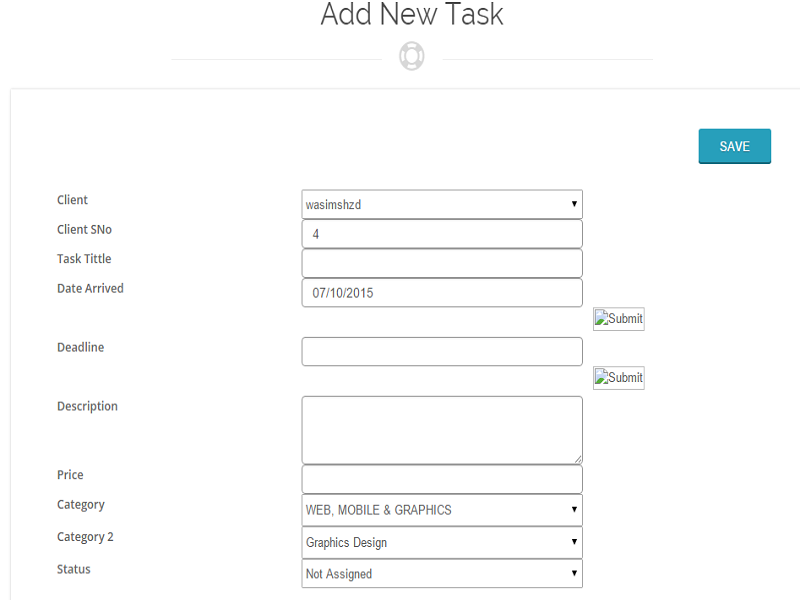This screenshot has height=600, width=800.
Task: Click the Submit image below Deadline field
Action: [619, 377]
